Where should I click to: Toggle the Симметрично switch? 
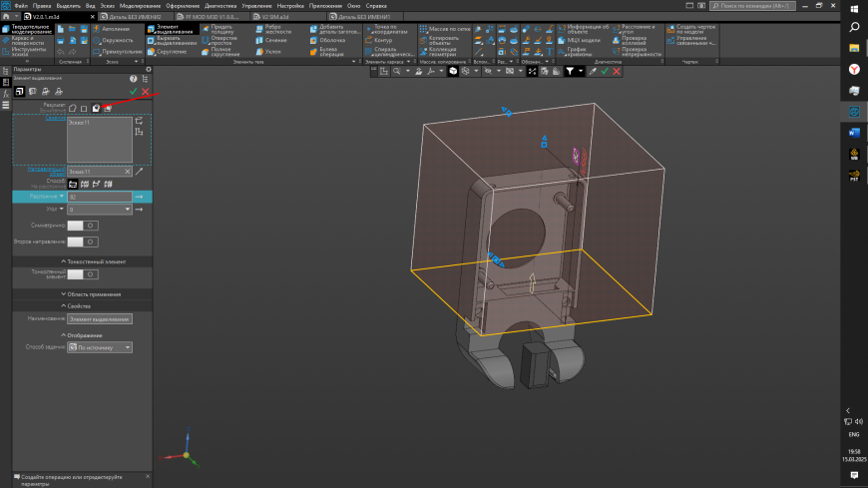(x=83, y=226)
